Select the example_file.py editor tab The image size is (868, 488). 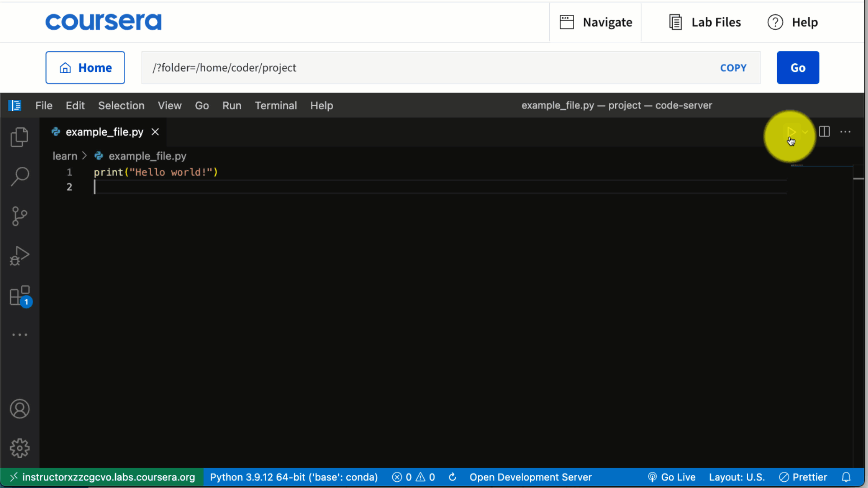tap(104, 132)
